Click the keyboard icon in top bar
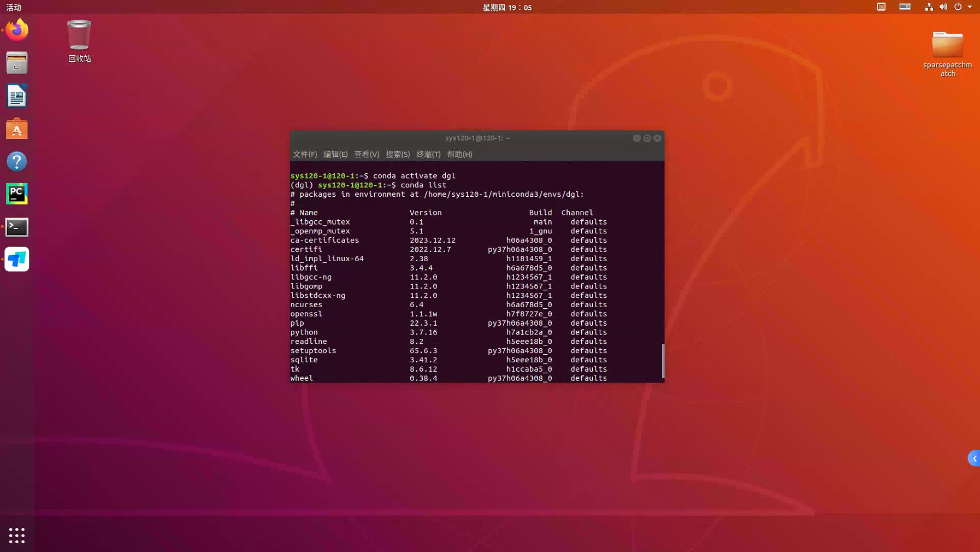Screen dimensions: 980x552 coord(905,7)
